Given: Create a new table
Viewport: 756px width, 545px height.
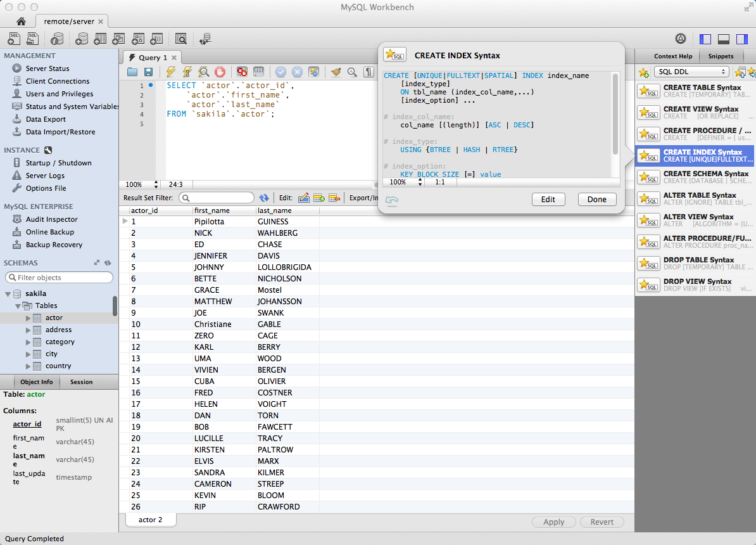Looking at the screenshot, I should [x=100, y=39].
